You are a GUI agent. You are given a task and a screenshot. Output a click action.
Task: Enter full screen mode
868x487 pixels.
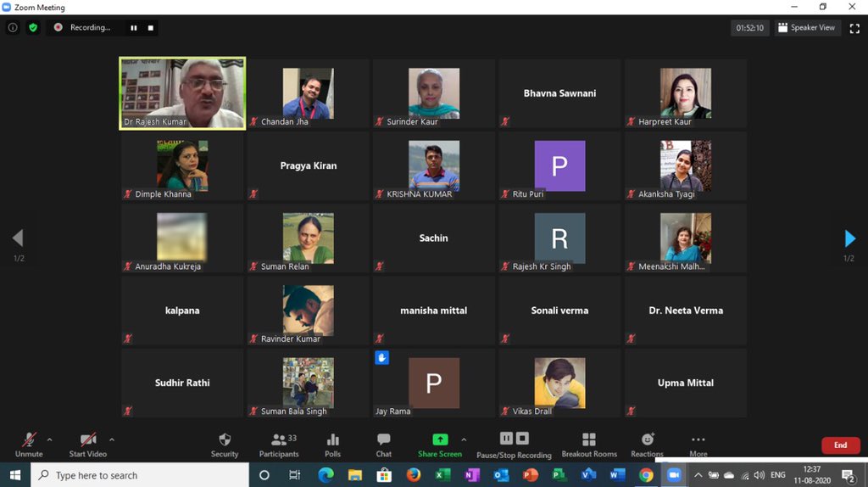[854, 28]
